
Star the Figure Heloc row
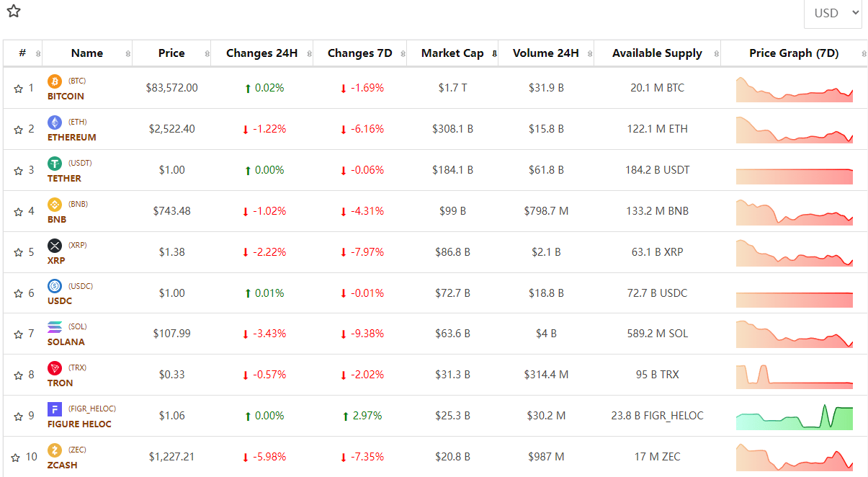(18, 416)
